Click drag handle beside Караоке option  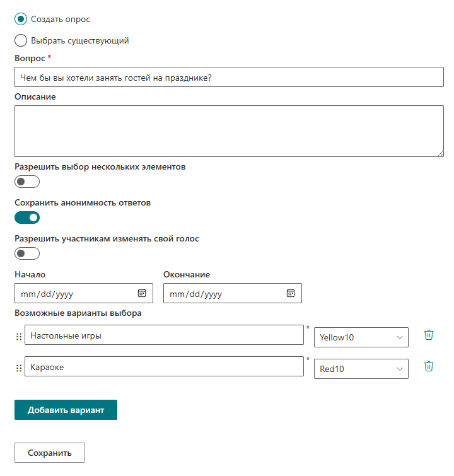[19, 368]
